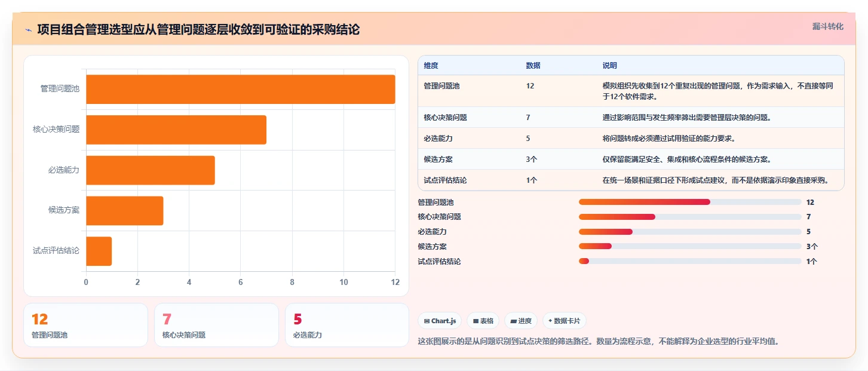Click the page title 项目组合管理选型

(x=198, y=29)
